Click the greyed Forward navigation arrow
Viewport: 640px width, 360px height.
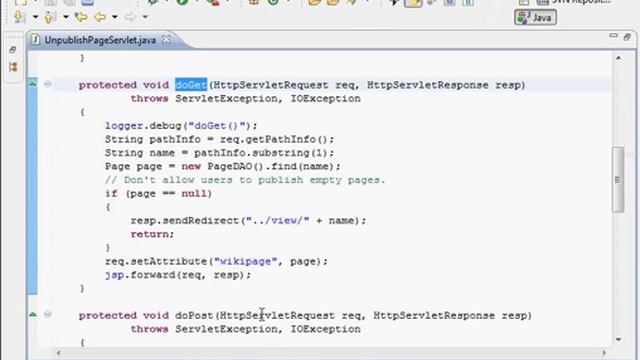(130, 17)
